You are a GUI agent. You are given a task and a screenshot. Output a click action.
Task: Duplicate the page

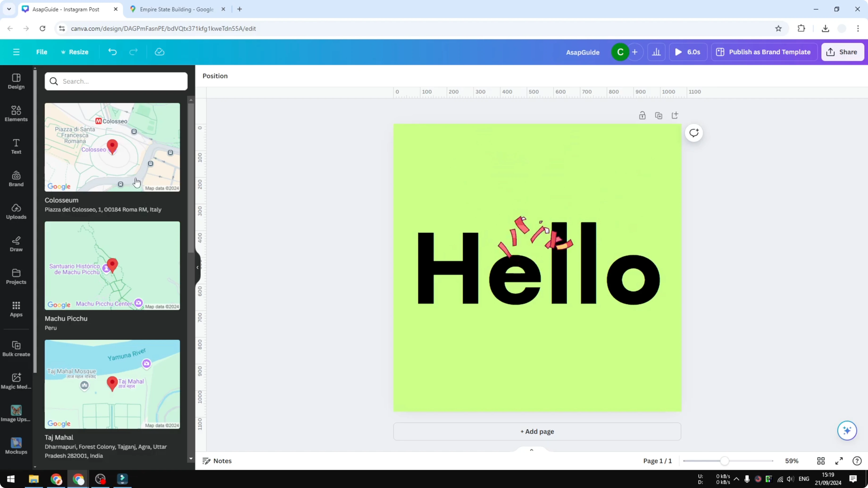(x=658, y=116)
